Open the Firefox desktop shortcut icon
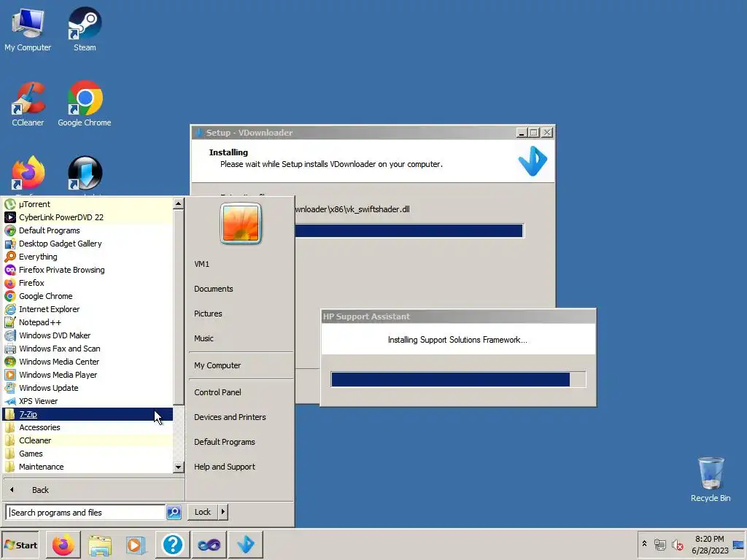The height and width of the screenshot is (560, 747). (28, 174)
